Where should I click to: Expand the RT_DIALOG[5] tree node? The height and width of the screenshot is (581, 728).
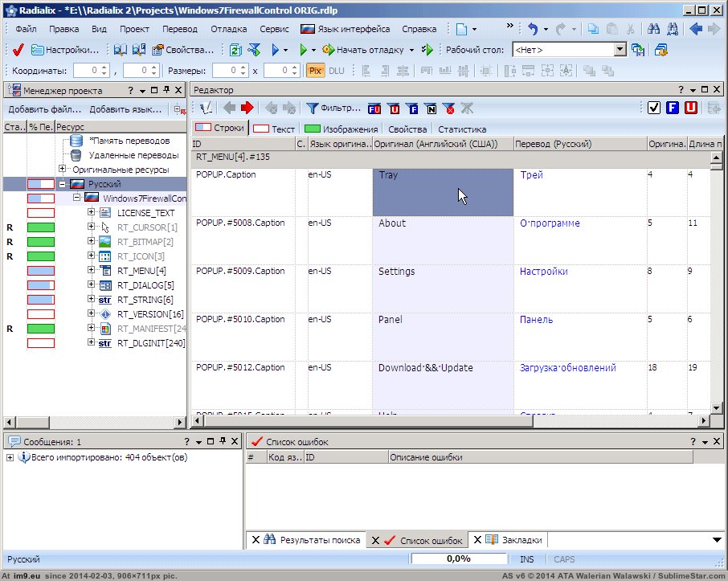[x=91, y=284]
